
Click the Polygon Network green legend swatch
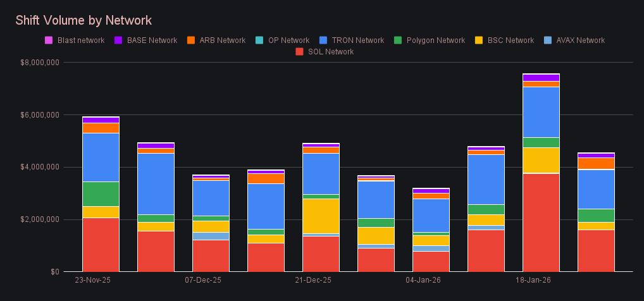pyautogui.click(x=398, y=40)
